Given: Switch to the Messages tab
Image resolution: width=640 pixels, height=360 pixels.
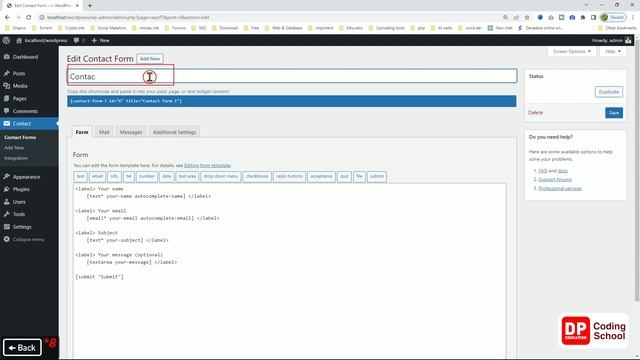Looking at the screenshot, I should [131, 132].
